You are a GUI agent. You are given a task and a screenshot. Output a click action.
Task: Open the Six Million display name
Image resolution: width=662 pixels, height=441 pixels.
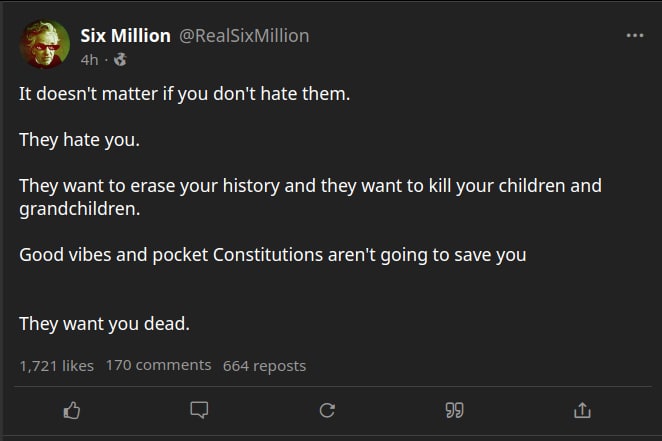[x=125, y=36]
